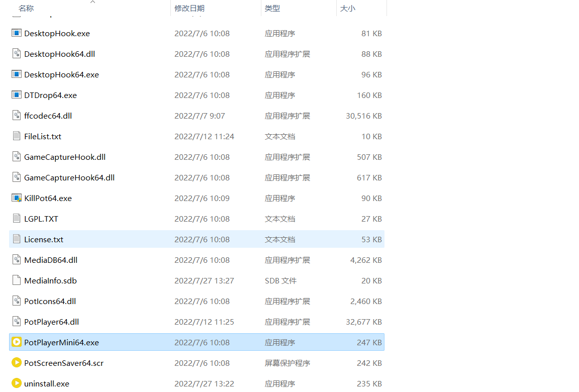The image size is (579, 392).
Task: Click the 247 KB size of PotPlayerMini64.exe
Action: tap(369, 343)
